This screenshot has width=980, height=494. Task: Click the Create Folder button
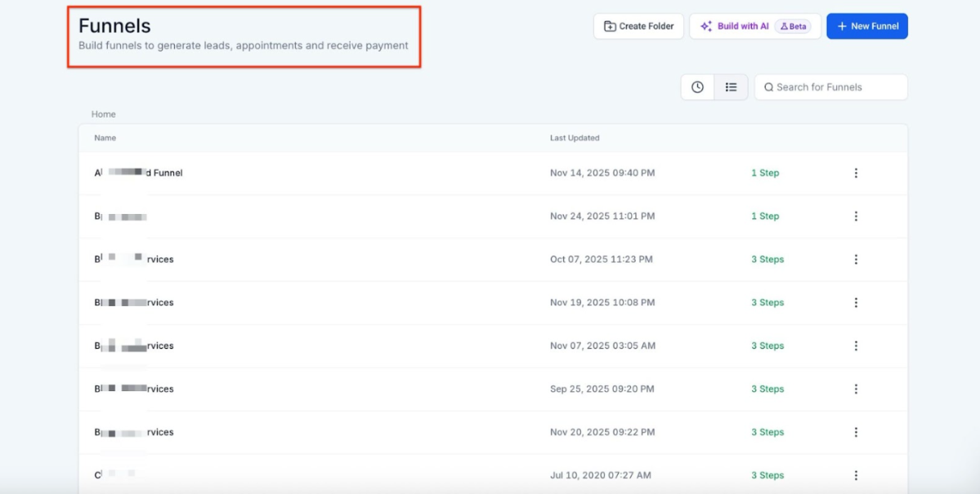pyautogui.click(x=638, y=26)
